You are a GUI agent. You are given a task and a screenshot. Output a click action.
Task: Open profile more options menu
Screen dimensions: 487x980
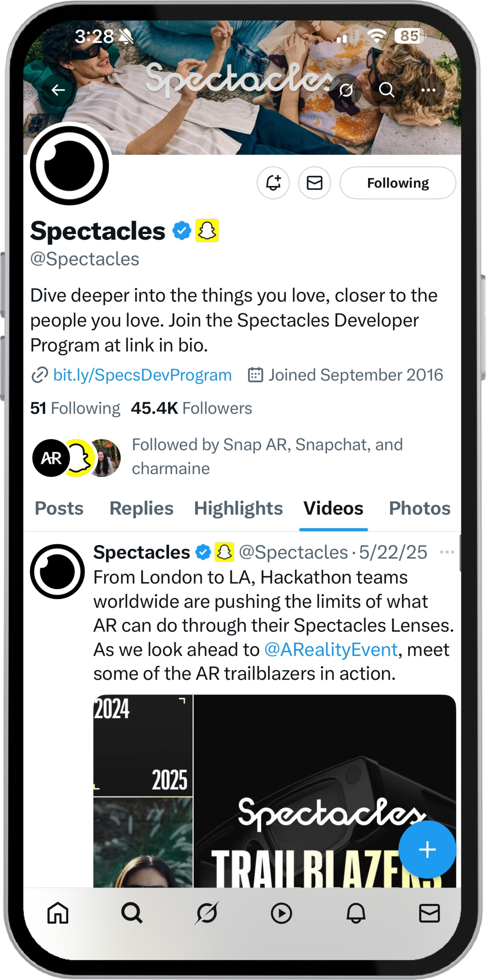pos(428,90)
